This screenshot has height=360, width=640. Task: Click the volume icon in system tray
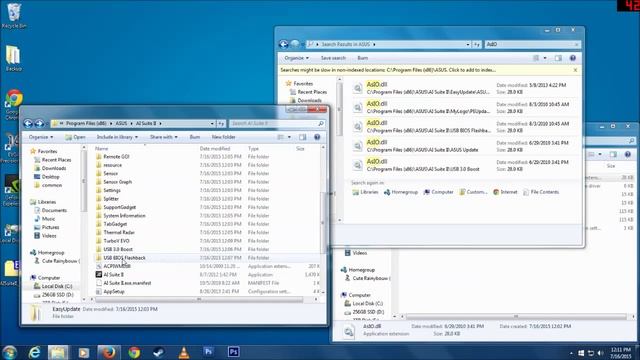tap(600, 353)
